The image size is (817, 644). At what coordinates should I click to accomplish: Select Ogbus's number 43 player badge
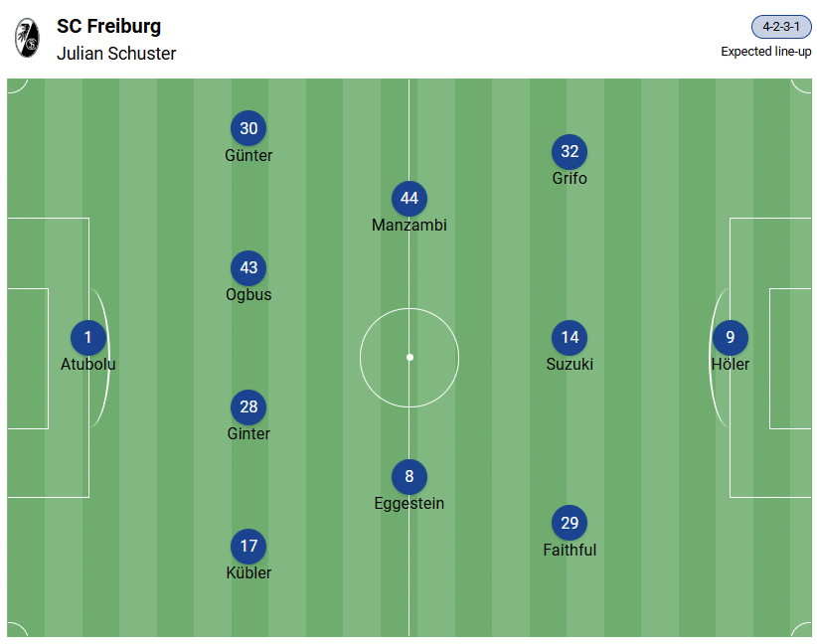click(248, 268)
